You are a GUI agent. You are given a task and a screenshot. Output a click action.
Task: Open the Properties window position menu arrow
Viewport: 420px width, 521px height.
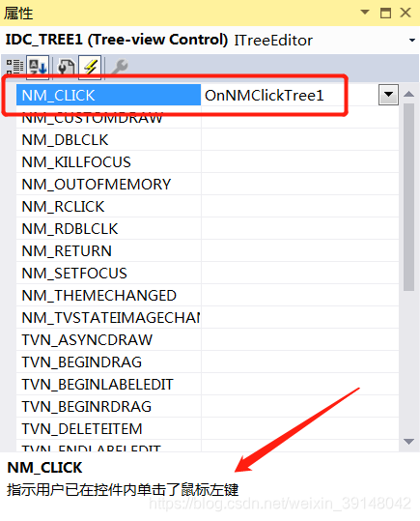coord(365,13)
